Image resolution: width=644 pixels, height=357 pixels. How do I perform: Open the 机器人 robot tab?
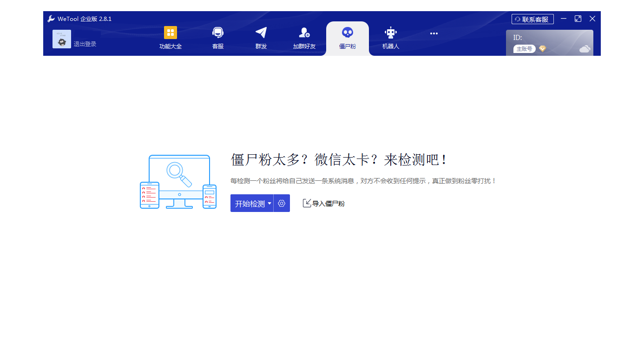391,38
